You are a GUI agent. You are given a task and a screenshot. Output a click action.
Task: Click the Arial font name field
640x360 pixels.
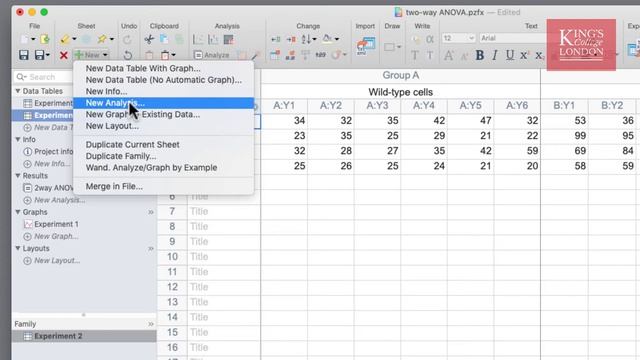(x=513, y=38)
